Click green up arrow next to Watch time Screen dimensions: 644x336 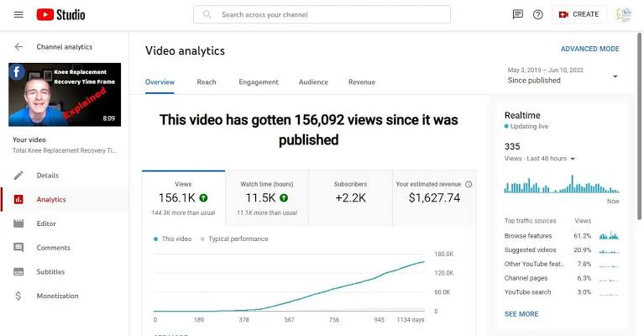click(284, 198)
